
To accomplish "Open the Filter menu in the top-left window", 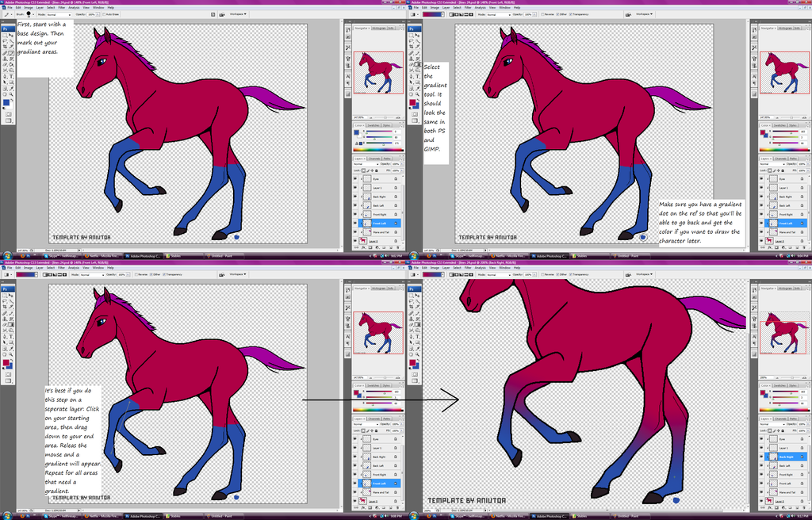I will 62,8.
